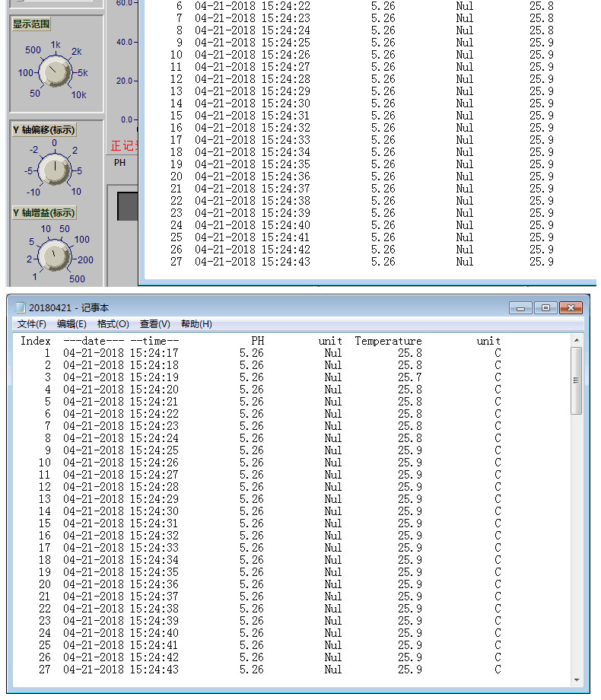This screenshot has width=601, height=700.
Task: Click the PH tab label below the chart
Action: coord(119,163)
